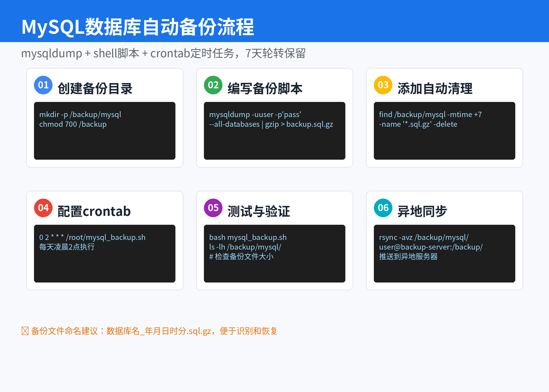Click the line with --all-databases | gzip
Image resolution: width=549 pixels, height=392 pixels.
point(271,124)
